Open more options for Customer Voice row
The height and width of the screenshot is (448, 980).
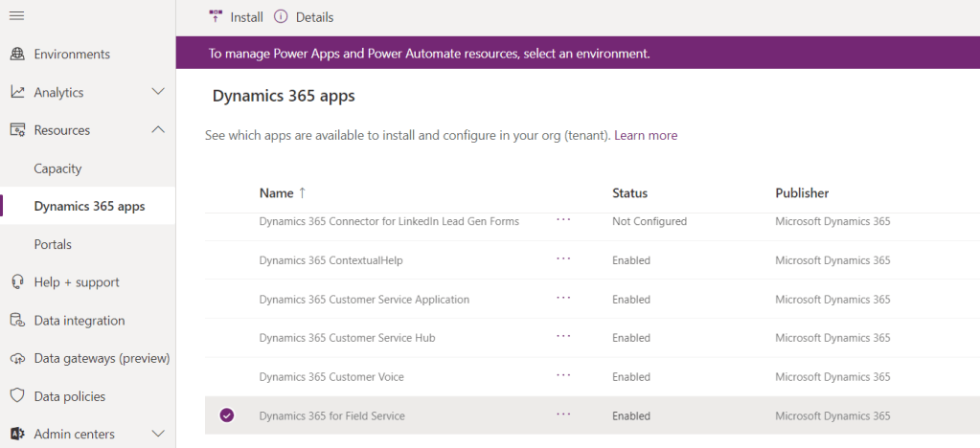[x=563, y=376]
